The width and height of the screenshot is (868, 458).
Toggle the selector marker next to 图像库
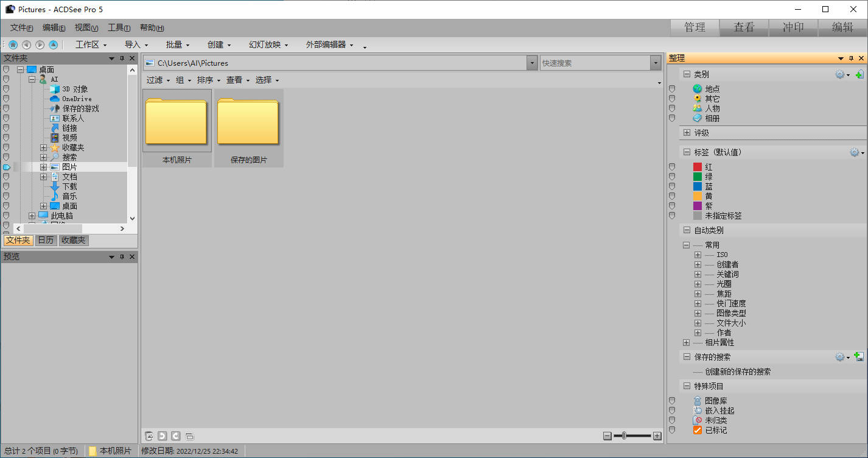672,401
